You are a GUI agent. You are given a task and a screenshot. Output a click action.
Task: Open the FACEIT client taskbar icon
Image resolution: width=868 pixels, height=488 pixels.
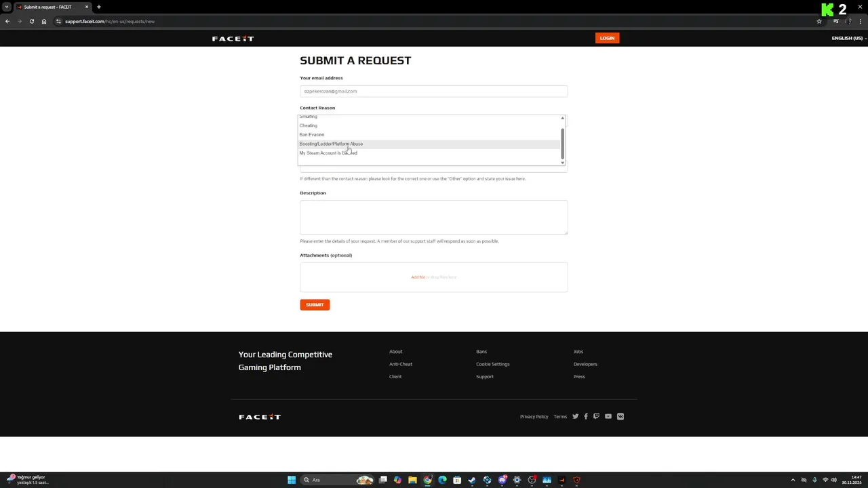561,480
